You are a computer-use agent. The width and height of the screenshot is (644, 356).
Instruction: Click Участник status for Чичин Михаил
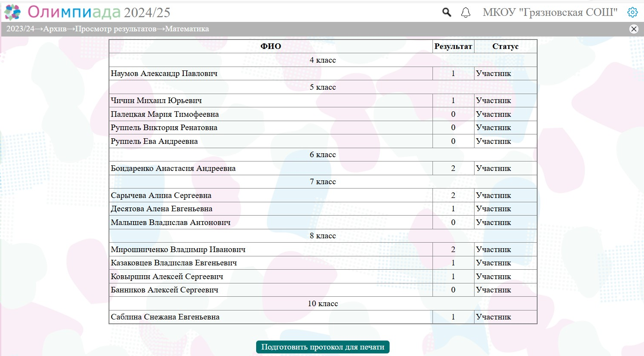(493, 100)
